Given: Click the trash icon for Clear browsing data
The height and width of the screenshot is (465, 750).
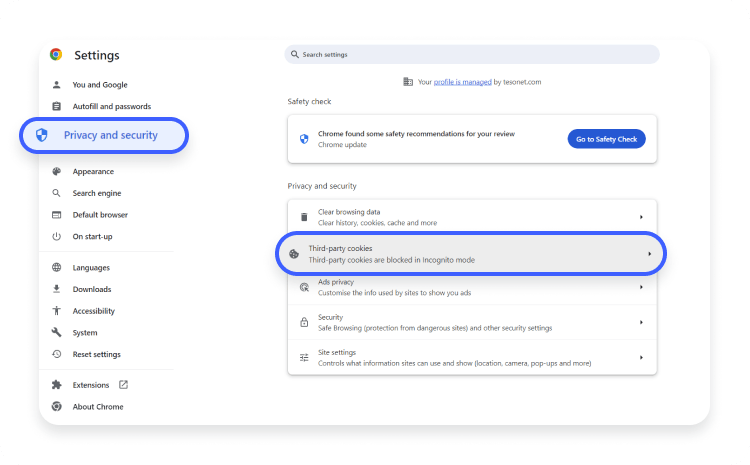Looking at the screenshot, I should point(304,217).
